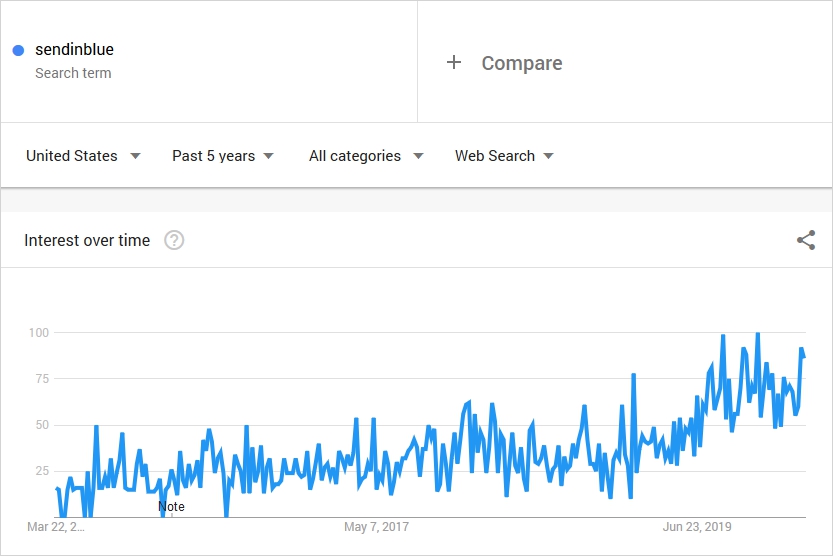Edit the sendinblue search term
Screen dimensions: 833x556
[75, 49]
